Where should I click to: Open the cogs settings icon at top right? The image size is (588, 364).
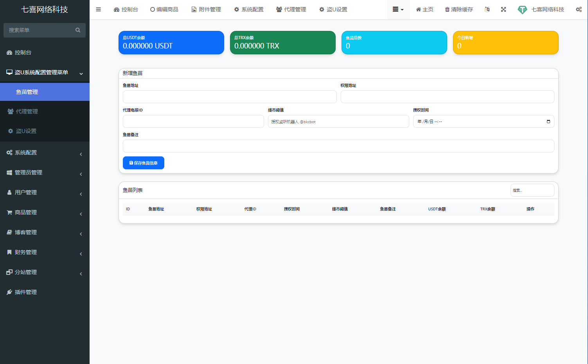579,9
